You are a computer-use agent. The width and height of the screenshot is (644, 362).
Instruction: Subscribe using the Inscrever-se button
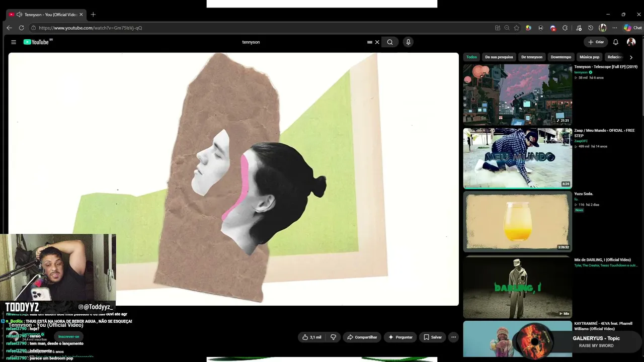click(x=69, y=336)
